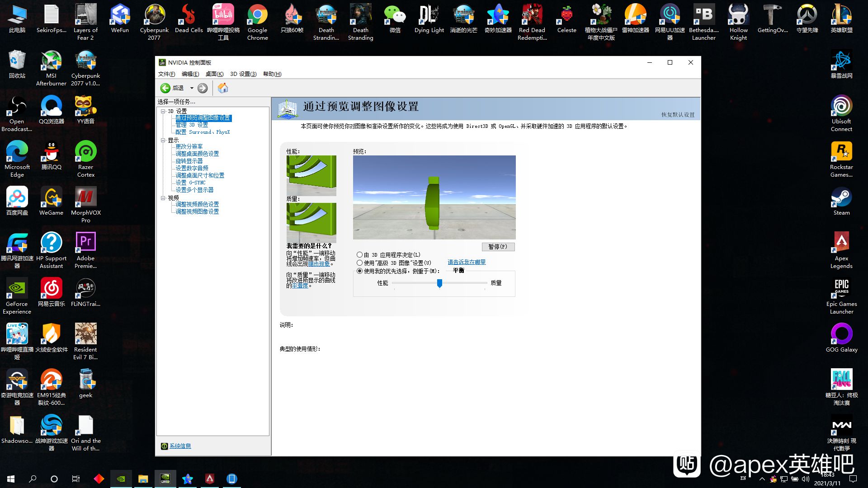Screen dimensions: 868x488
Task: Open MorphVOX Pro desktop icon
Action: point(86,205)
